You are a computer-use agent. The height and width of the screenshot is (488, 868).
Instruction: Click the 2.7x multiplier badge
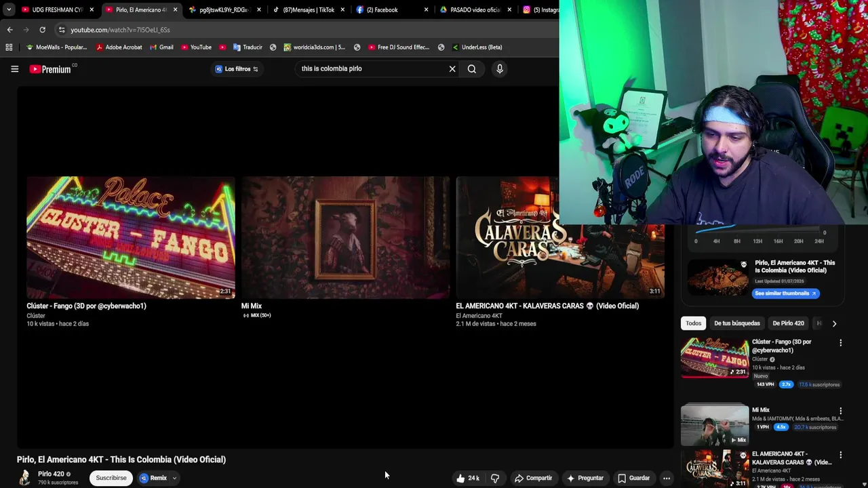[786, 384]
